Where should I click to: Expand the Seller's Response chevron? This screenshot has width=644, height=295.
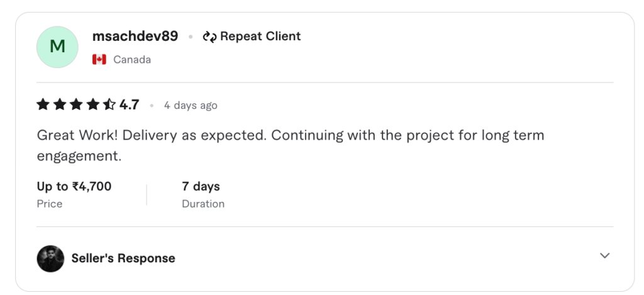pos(604,255)
